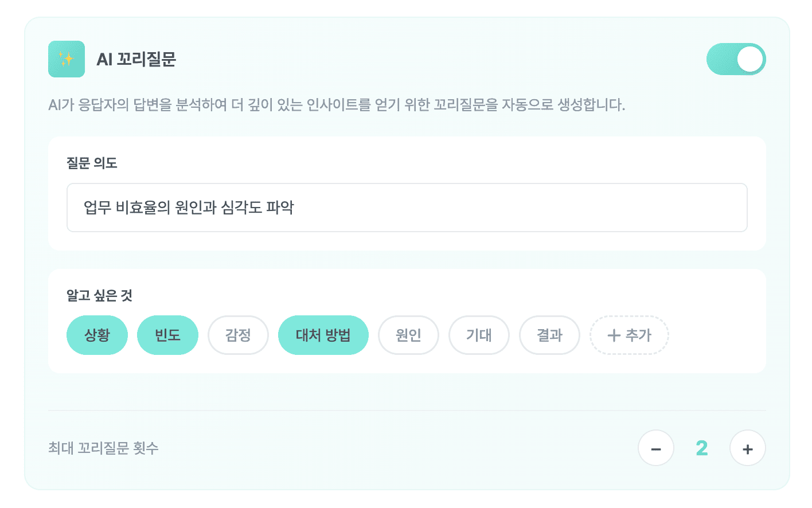The image size is (812, 508).
Task: Click the plus icon inside the 추가 chip
Action: pyautogui.click(x=615, y=335)
